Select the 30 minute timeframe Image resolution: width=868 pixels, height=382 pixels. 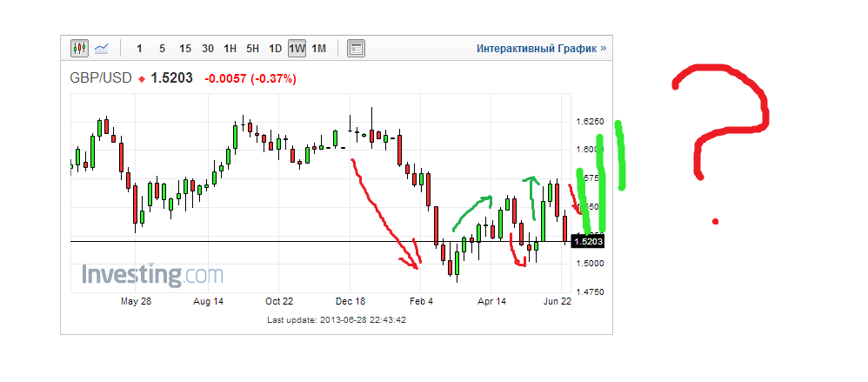(208, 49)
